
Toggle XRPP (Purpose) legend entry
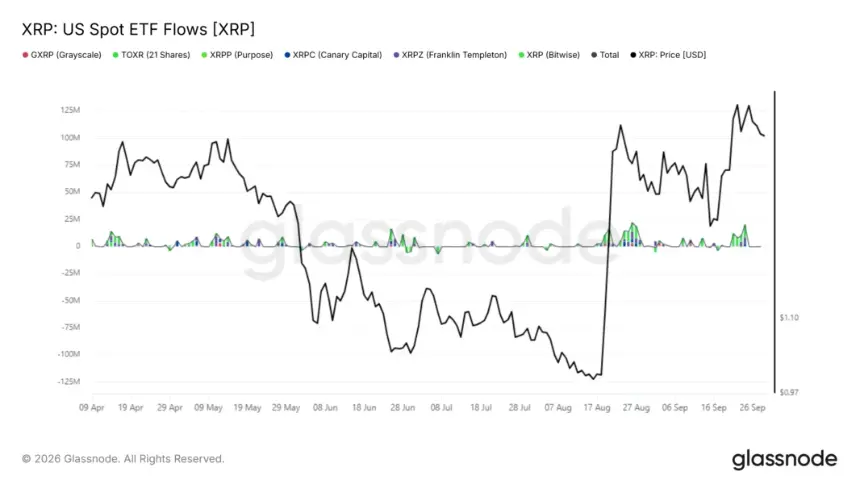coord(237,55)
